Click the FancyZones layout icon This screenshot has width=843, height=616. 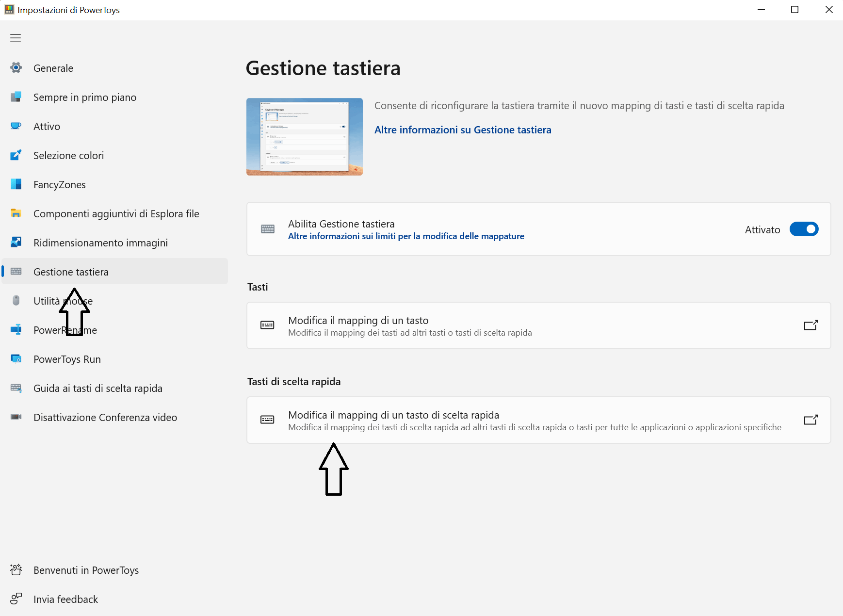tap(16, 184)
